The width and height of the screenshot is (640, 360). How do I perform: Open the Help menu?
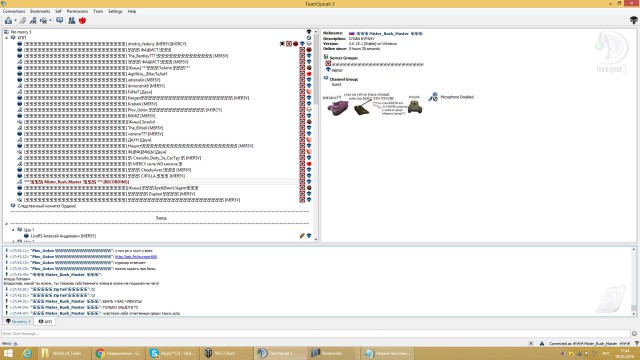pos(131,11)
